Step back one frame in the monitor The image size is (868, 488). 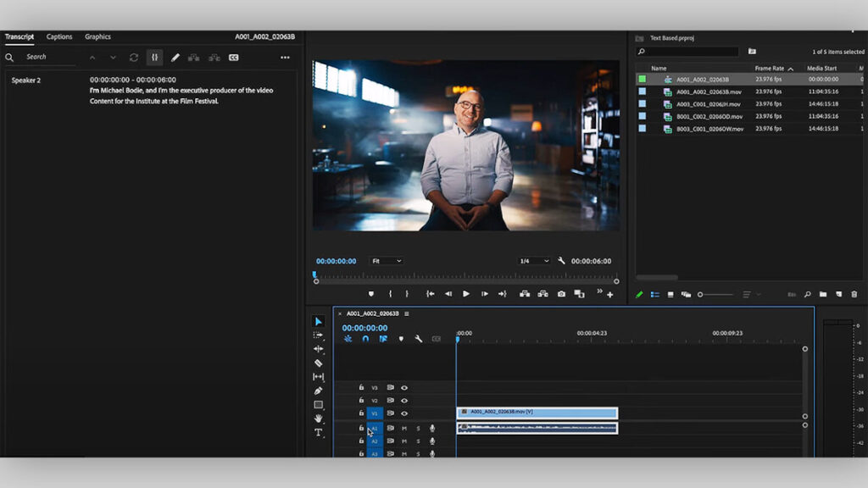(448, 294)
